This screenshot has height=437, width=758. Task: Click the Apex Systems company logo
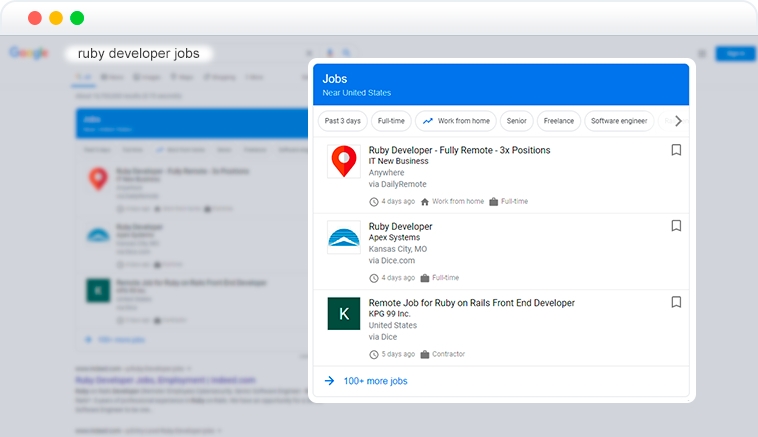coord(344,237)
